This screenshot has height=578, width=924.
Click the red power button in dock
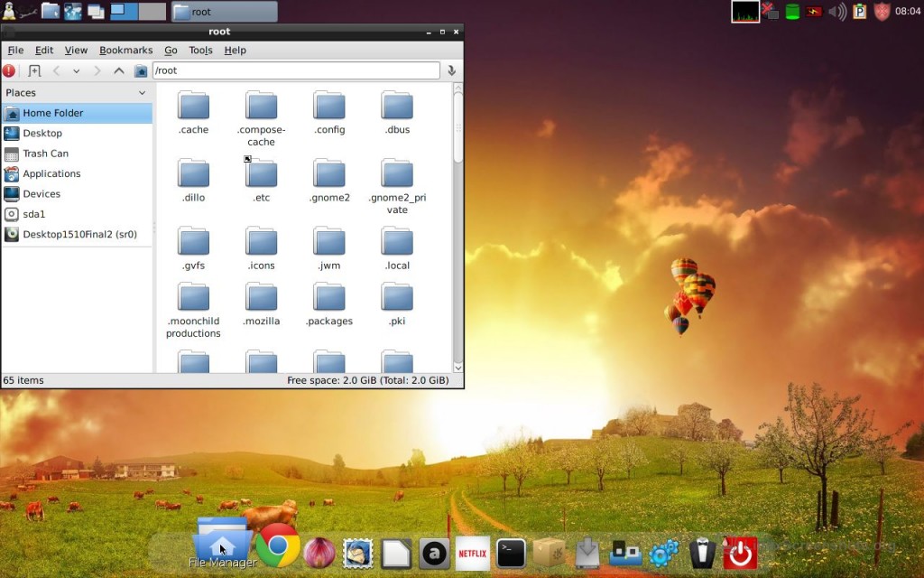[741, 553]
